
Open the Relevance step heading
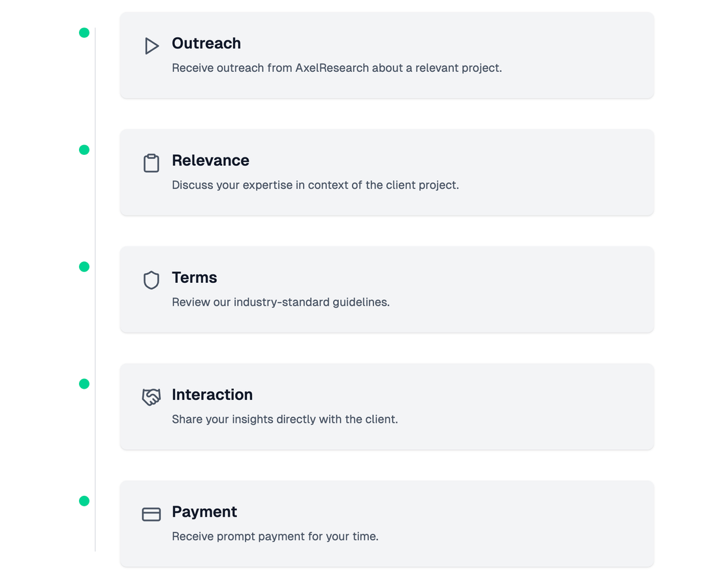pos(210,161)
